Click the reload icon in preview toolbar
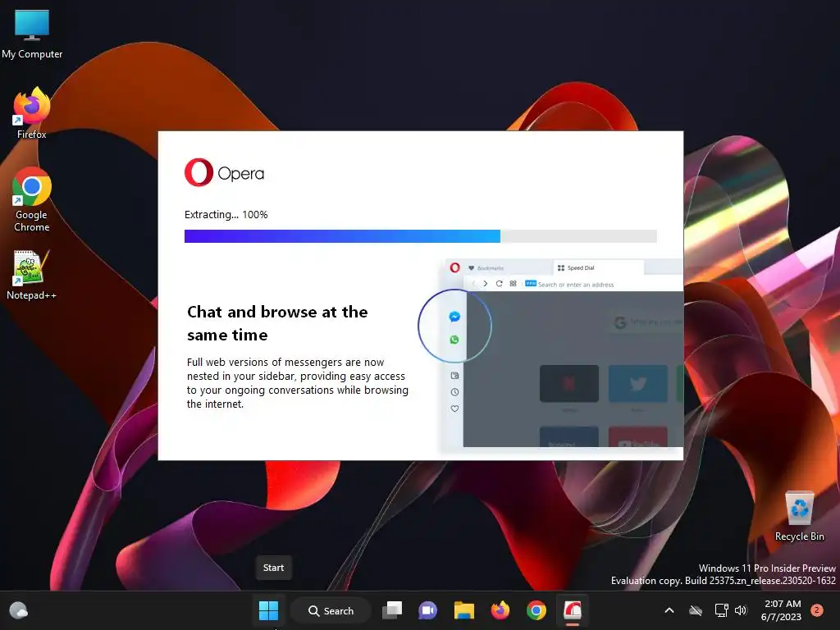The image size is (840, 630). (x=500, y=283)
